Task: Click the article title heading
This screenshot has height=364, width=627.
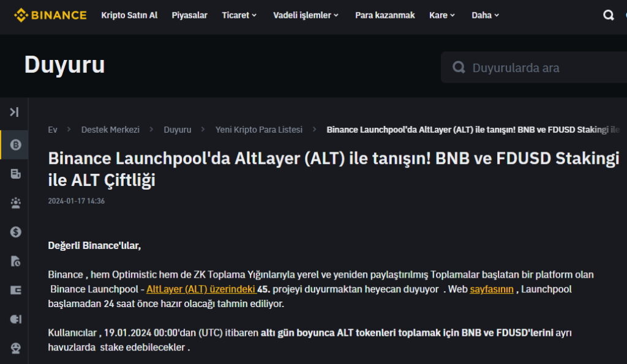Action: click(334, 169)
